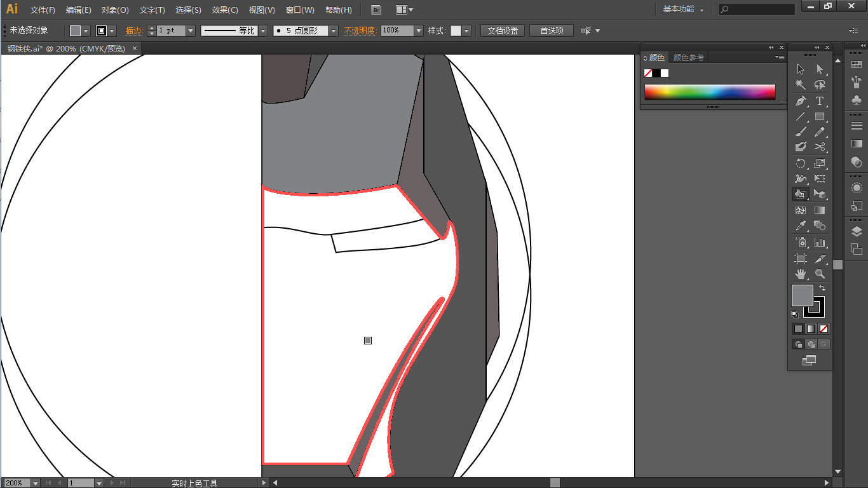Open the 文件(F) menu
The height and width of the screenshot is (488, 868).
tap(43, 10)
